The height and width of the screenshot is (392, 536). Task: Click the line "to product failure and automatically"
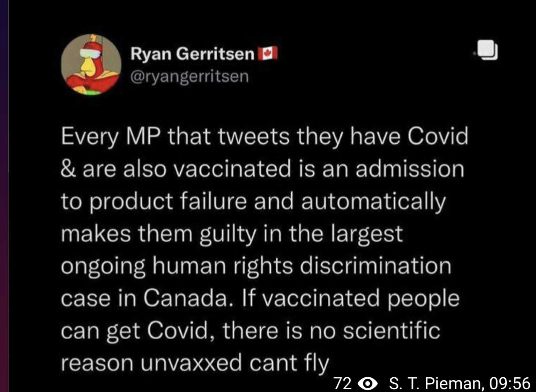253,201
